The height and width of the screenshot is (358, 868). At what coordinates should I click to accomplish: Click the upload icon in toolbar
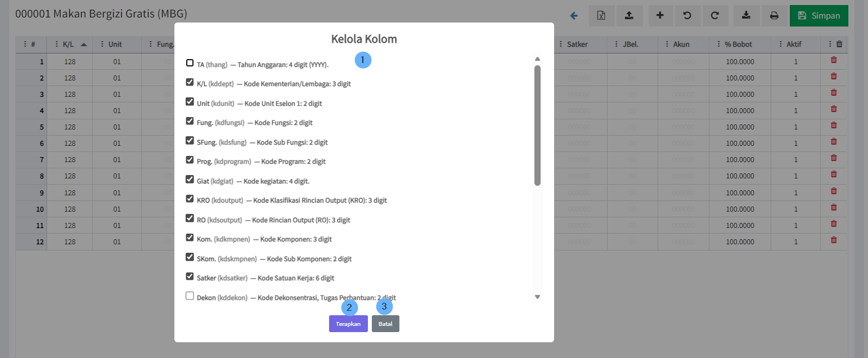629,16
